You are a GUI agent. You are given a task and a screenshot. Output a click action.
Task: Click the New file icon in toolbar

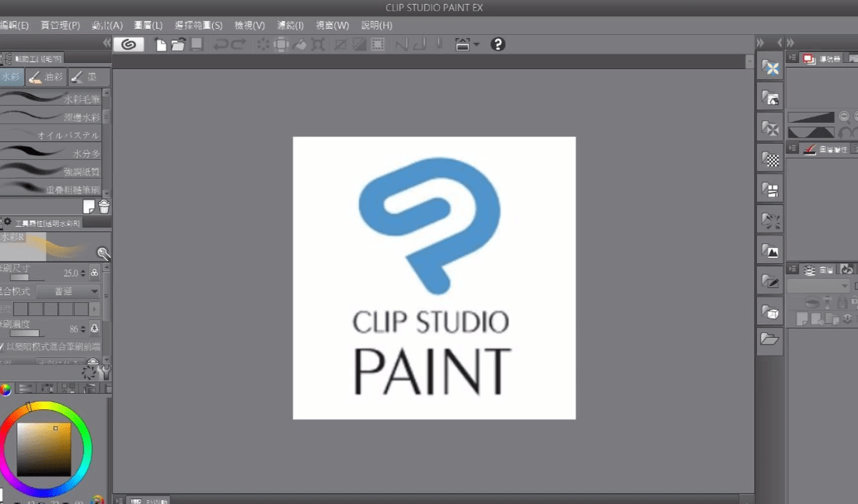tap(162, 44)
